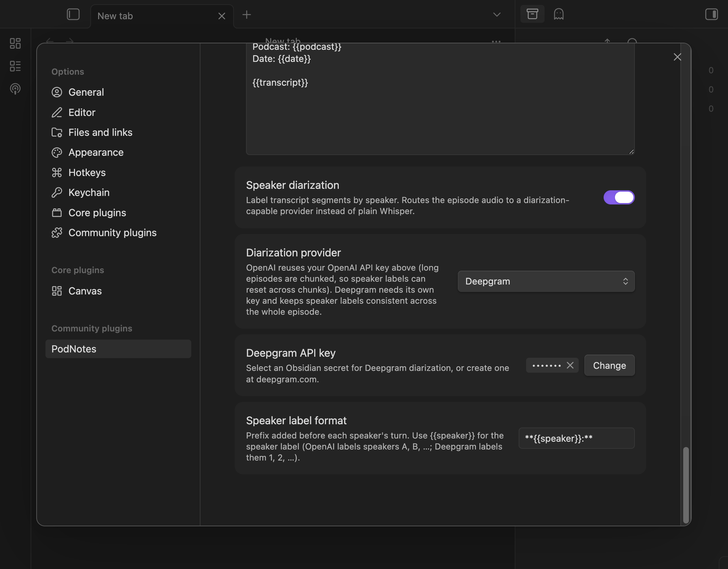The height and width of the screenshot is (569, 728).
Task: Open Appearance settings
Action: [118, 152]
